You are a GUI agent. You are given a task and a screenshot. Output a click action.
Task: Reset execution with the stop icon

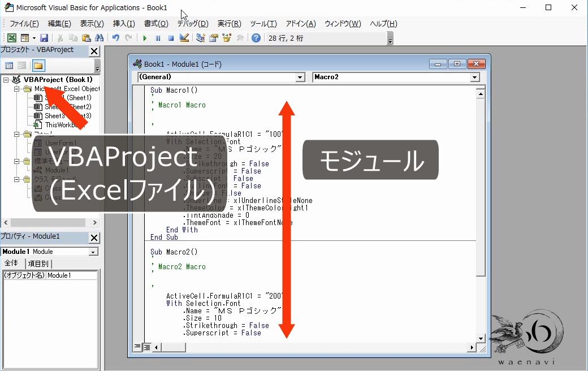(171, 38)
